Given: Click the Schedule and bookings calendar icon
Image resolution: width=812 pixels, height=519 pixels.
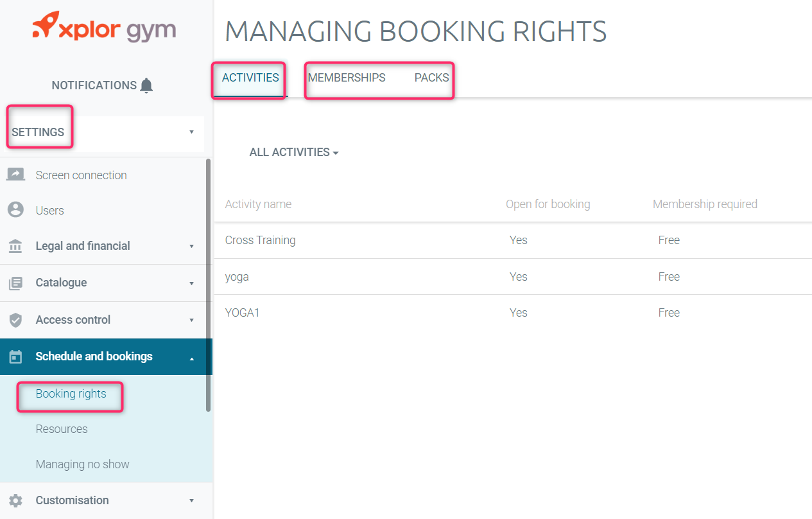Looking at the screenshot, I should [15, 356].
